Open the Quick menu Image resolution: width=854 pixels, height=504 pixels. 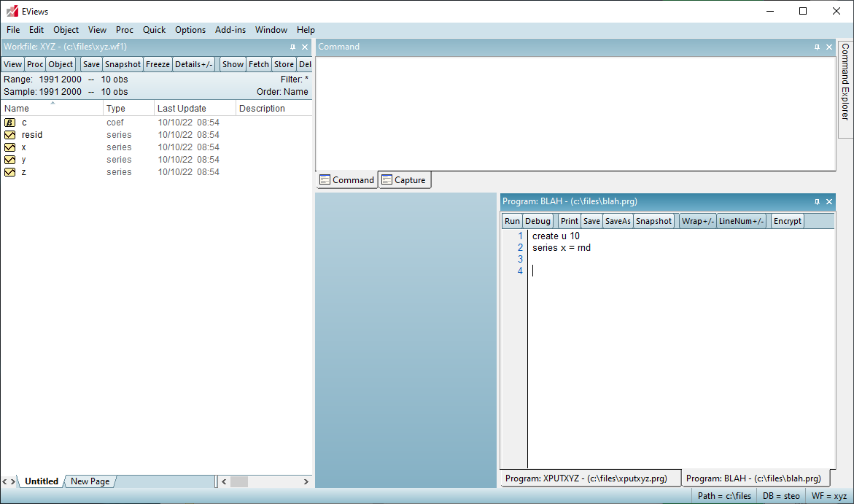pos(154,30)
